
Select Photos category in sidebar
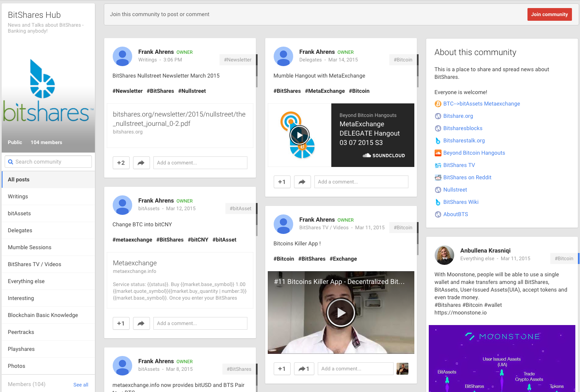[x=48, y=366]
